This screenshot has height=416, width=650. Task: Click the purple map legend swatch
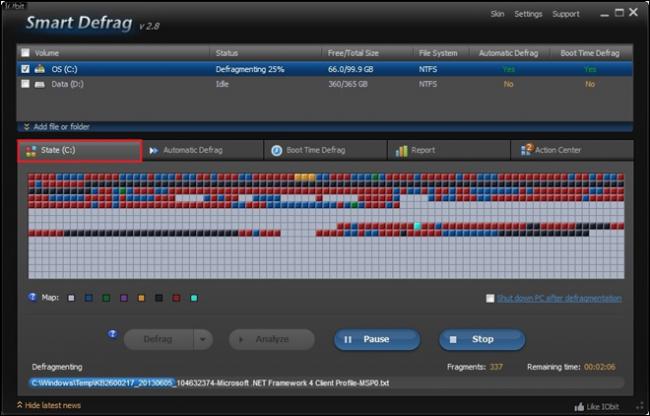[124, 298]
